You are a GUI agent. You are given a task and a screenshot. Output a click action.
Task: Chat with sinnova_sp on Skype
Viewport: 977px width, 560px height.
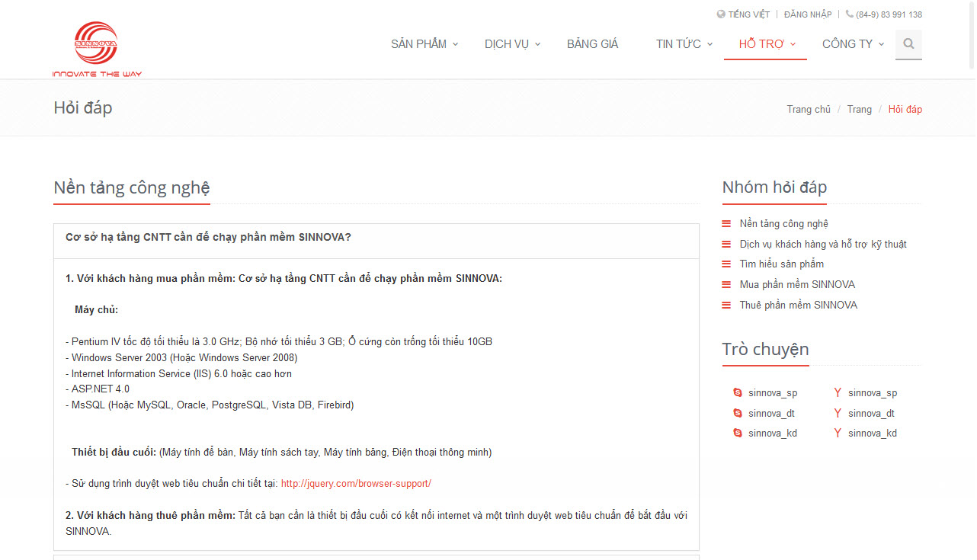773,393
